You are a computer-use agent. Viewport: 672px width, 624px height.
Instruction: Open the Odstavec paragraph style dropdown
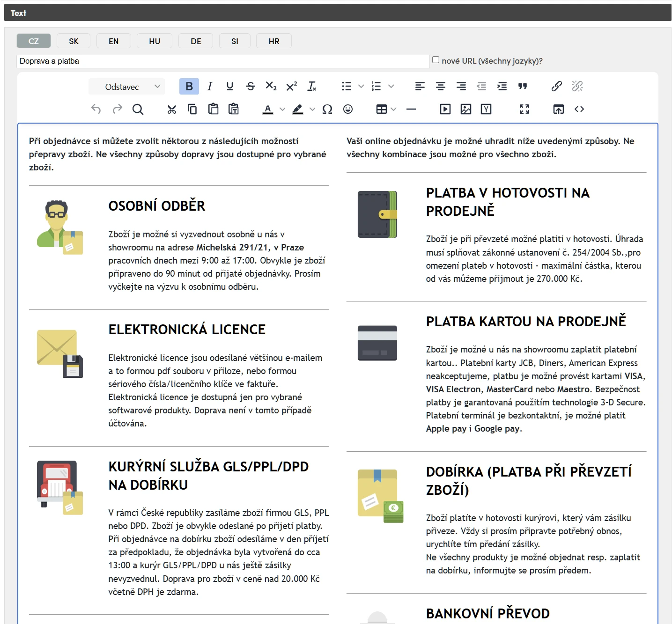pyautogui.click(x=127, y=87)
